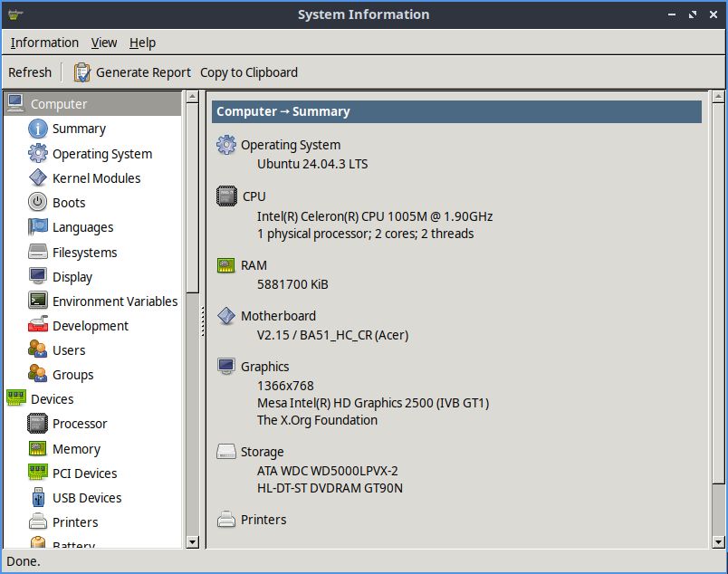Select the Computer category in the tree
The image size is (728, 574).
click(x=59, y=104)
